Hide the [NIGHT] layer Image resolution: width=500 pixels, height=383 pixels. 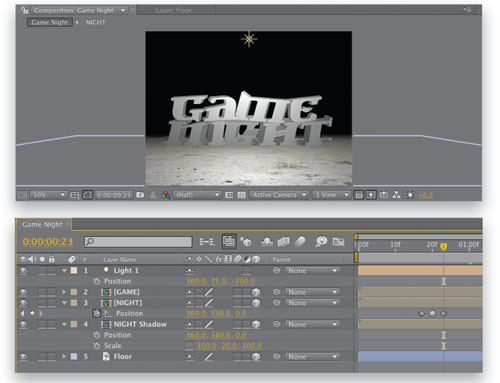[23, 303]
